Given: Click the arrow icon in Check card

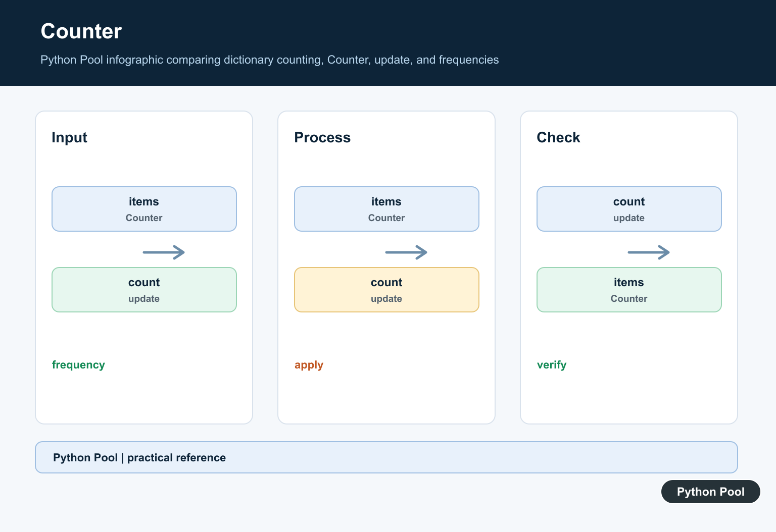Looking at the screenshot, I should click(649, 252).
